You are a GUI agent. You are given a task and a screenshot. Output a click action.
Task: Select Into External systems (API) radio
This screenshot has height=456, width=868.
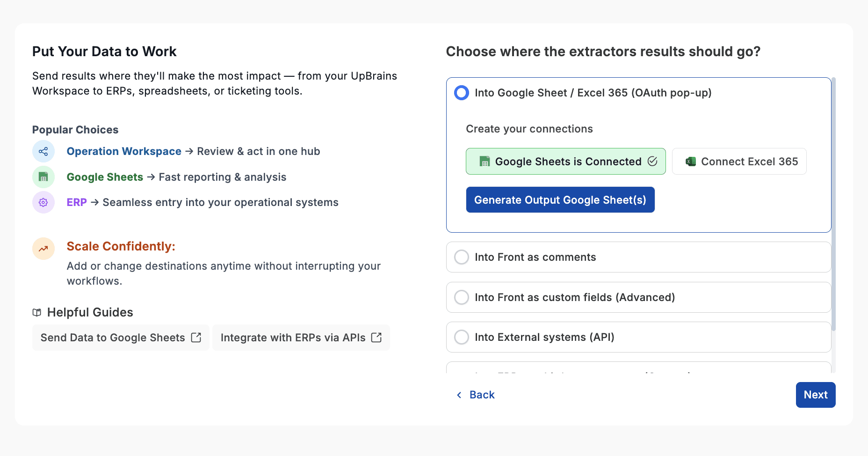(x=462, y=337)
